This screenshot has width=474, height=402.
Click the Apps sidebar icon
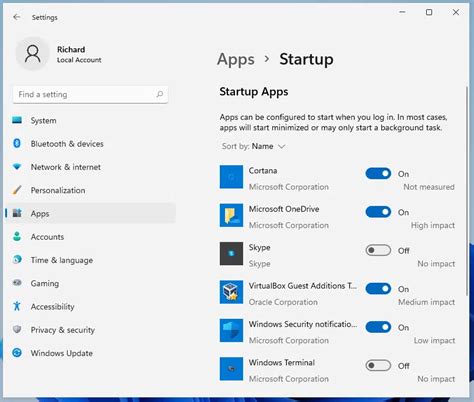(x=17, y=213)
